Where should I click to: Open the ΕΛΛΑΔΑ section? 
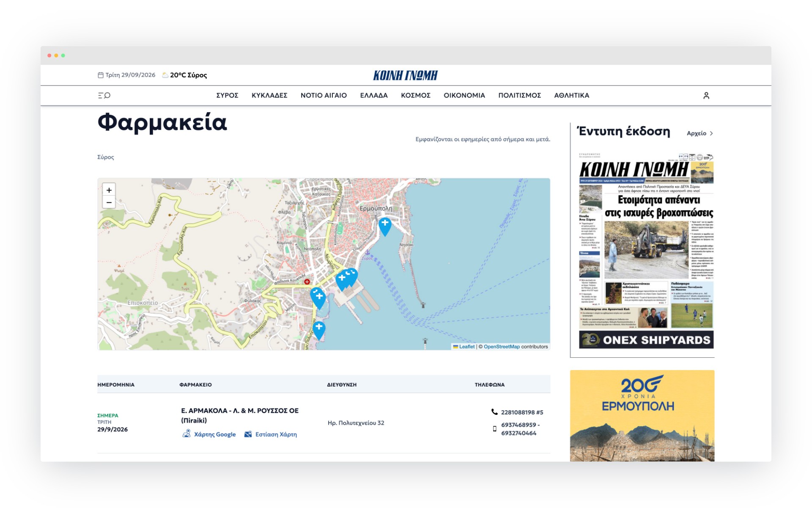(x=374, y=95)
